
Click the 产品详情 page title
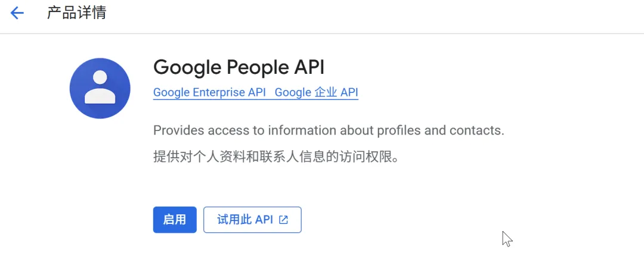click(x=76, y=13)
